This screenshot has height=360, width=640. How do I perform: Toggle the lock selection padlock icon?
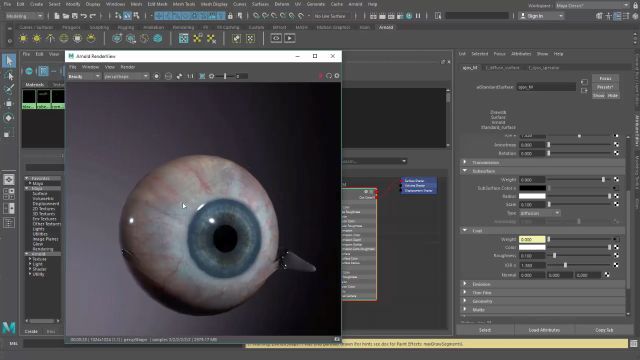tap(230, 16)
